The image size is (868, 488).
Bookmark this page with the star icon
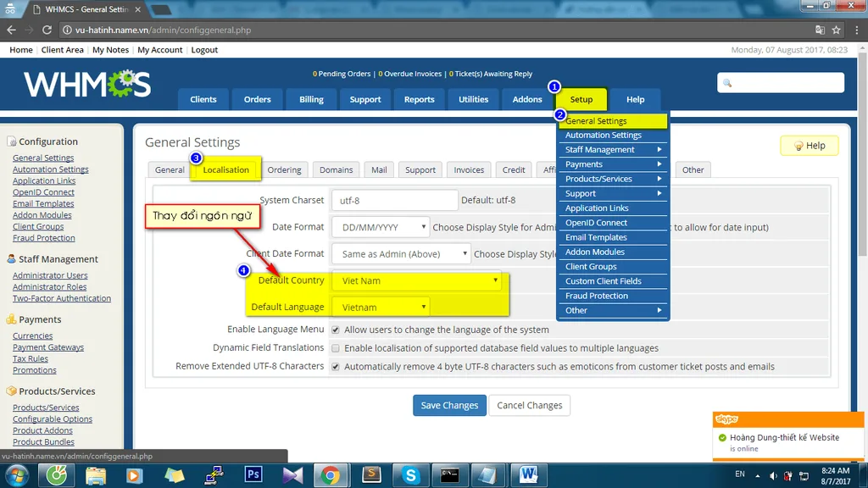[837, 30]
